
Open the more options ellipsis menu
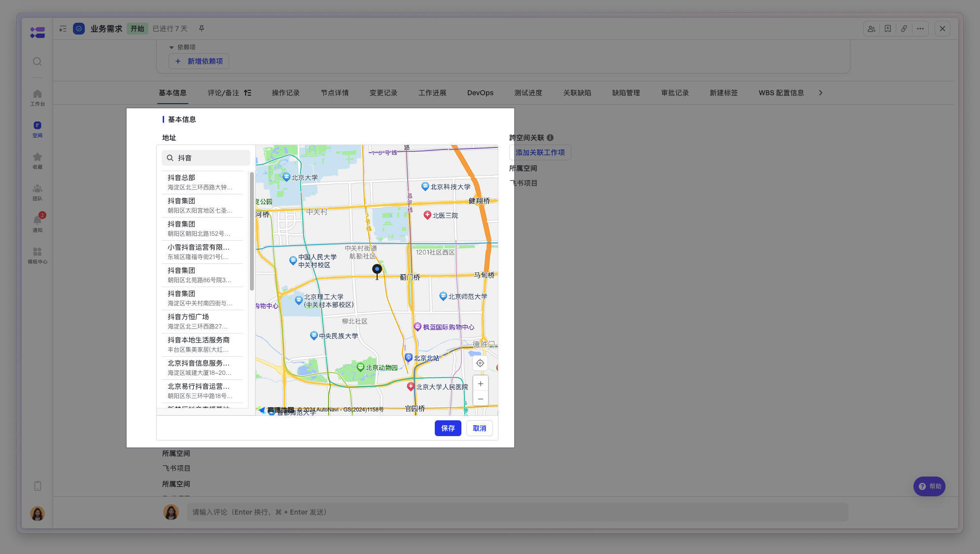(920, 29)
